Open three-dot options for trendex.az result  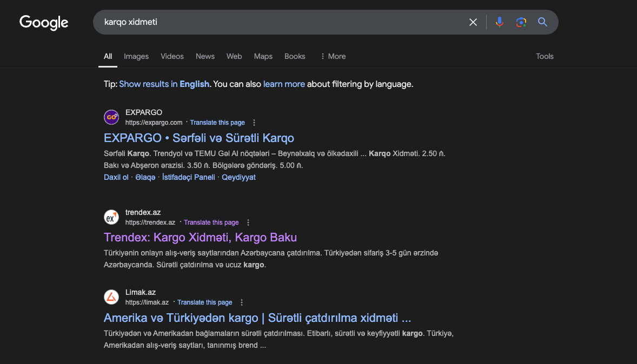248,223
